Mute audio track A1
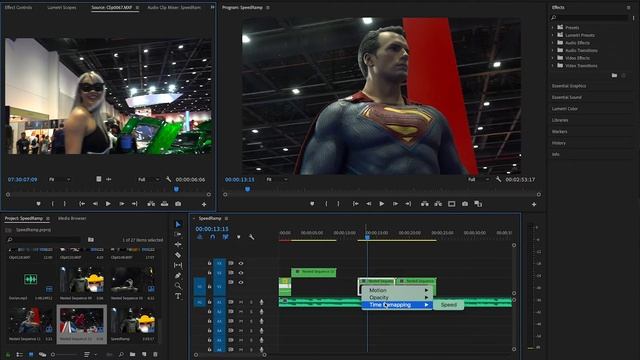This screenshot has height=360, width=640. [x=241, y=302]
